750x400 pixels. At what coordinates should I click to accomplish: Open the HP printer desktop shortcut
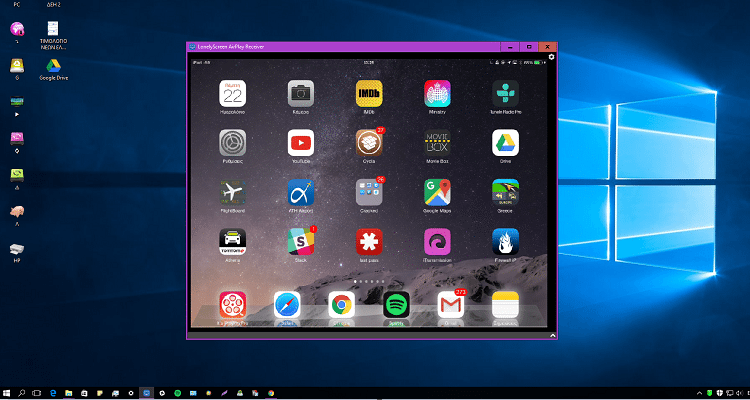17,250
